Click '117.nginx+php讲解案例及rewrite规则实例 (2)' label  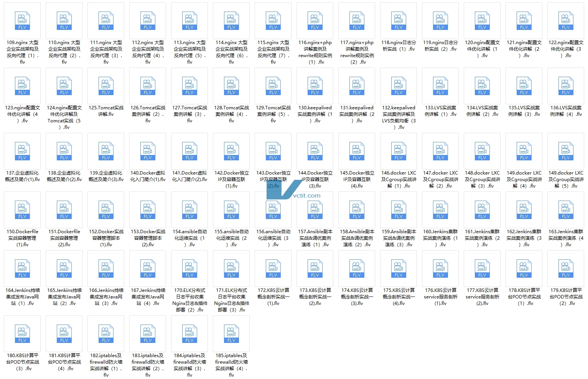pos(357,52)
